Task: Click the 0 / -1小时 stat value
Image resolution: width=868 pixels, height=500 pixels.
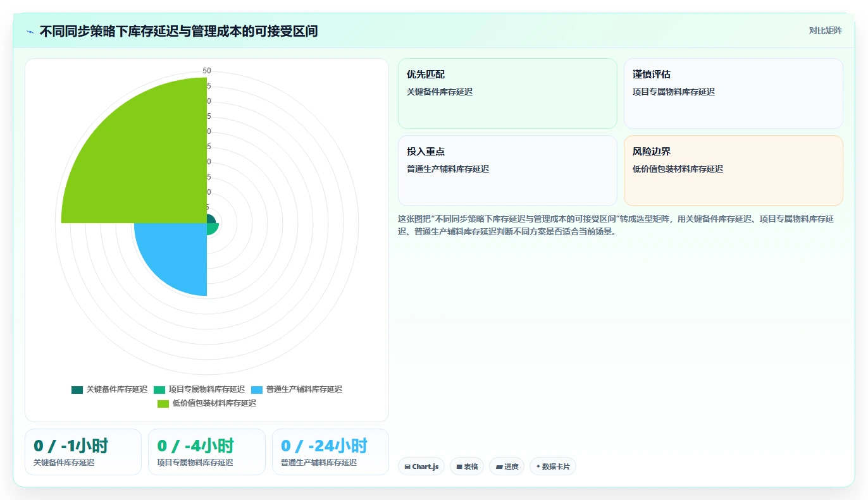Action: (x=71, y=446)
